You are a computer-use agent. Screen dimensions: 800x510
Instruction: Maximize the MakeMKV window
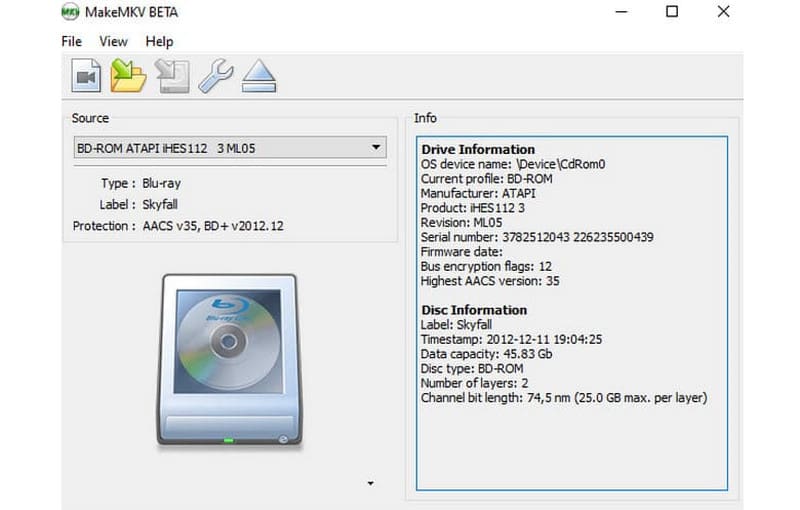point(672,12)
